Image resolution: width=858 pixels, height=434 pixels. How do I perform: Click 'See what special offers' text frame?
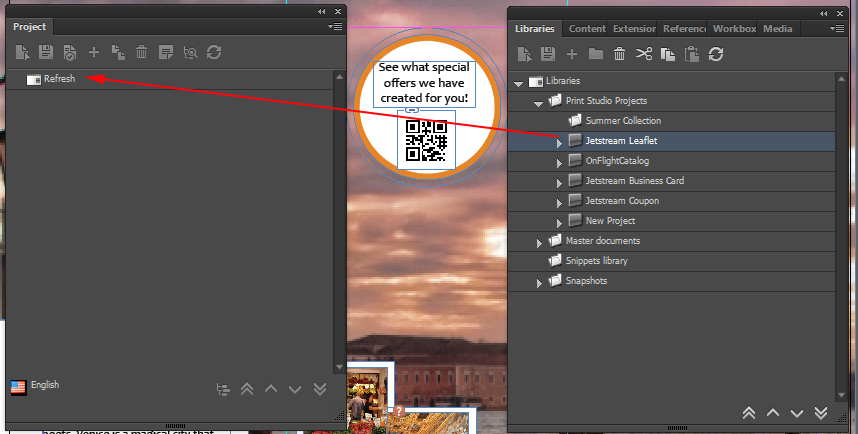(424, 83)
